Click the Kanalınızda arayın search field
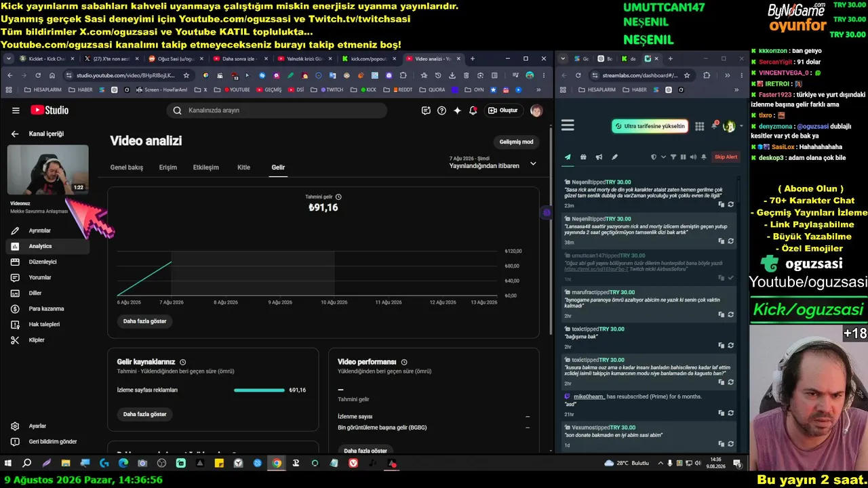Image resolution: width=868 pixels, height=488 pixels. [x=277, y=110]
